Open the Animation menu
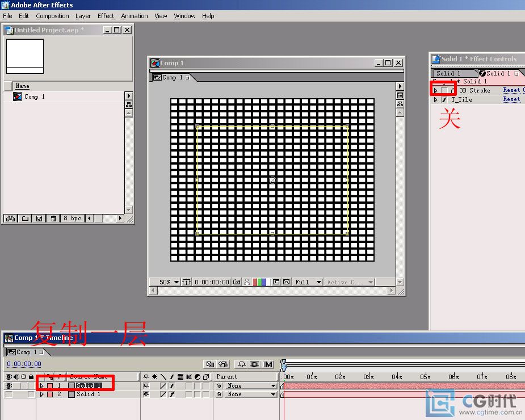This screenshot has width=525, height=420. (x=135, y=16)
